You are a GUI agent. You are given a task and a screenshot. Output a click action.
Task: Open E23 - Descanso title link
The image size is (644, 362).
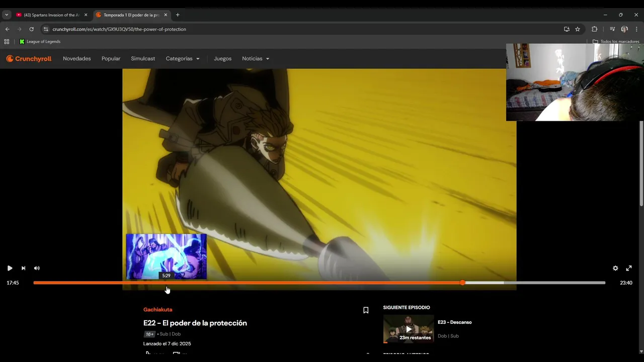pyautogui.click(x=455, y=322)
